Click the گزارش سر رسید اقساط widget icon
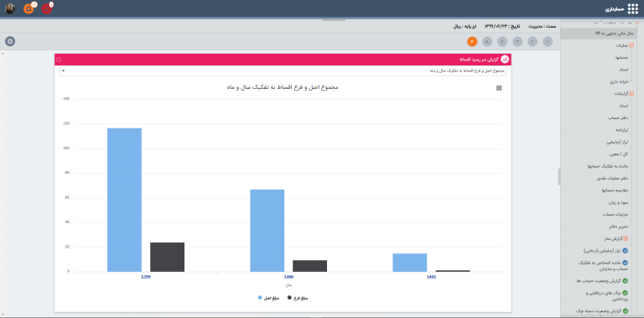This screenshot has height=318, width=644. coord(505,60)
